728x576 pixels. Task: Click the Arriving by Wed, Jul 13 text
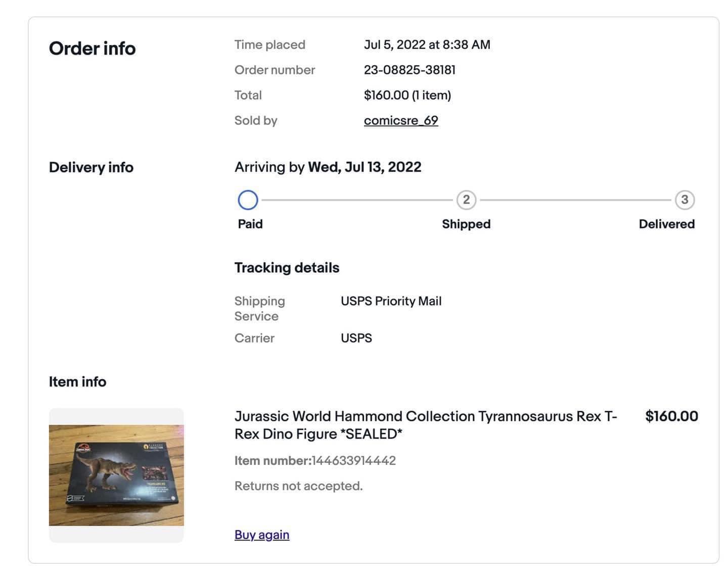coord(328,167)
